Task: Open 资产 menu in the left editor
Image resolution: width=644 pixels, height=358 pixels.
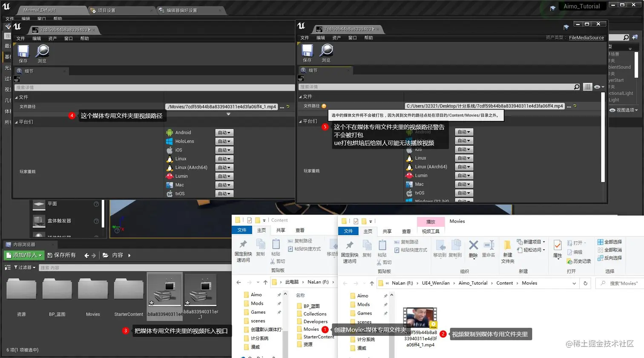Action: pos(52,38)
